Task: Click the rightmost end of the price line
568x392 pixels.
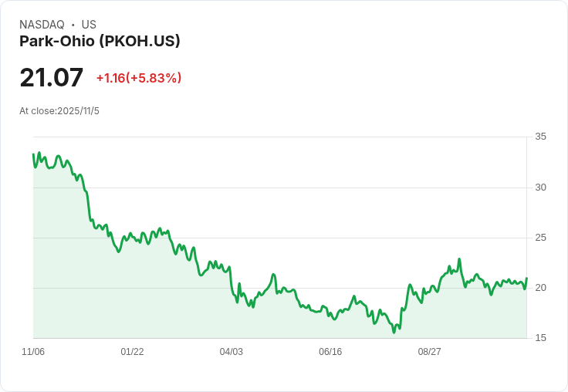Action: [x=527, y=278]
